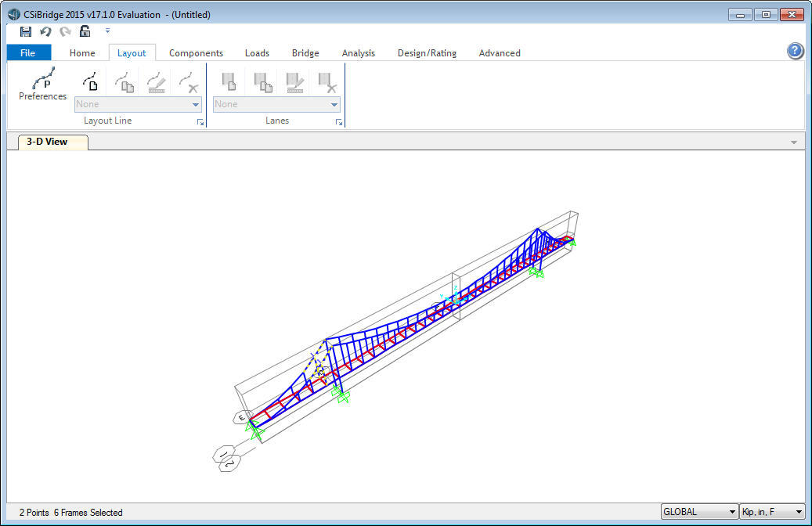Viewport: 812px width, 526px height.
Task: Click the blue Help question mark icon
Action: tap(795, 51)
